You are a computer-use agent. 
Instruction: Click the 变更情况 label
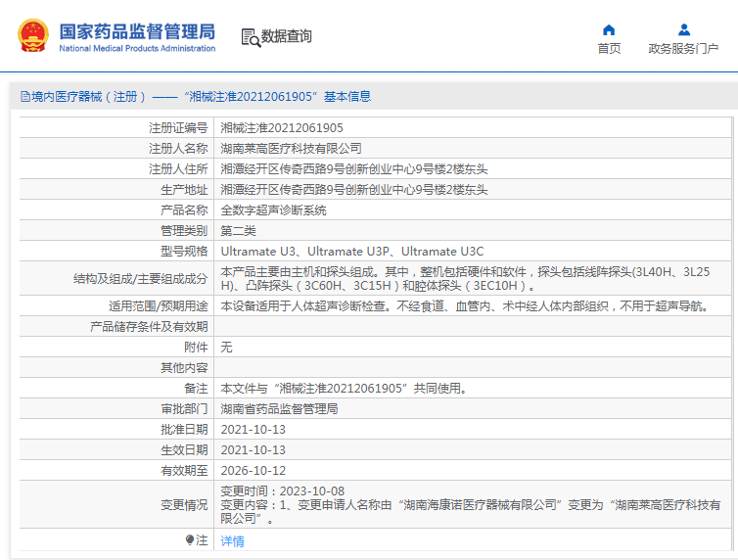184,505
